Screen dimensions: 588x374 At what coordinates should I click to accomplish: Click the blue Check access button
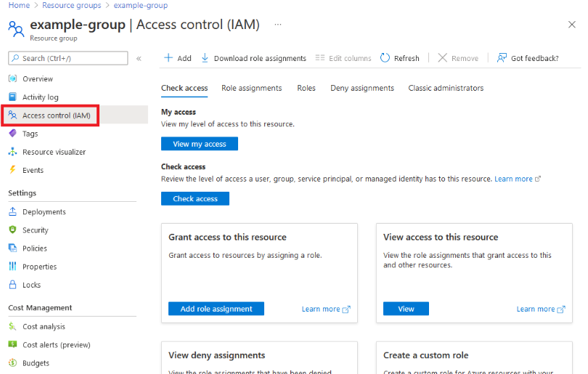[x=195, y=198]
